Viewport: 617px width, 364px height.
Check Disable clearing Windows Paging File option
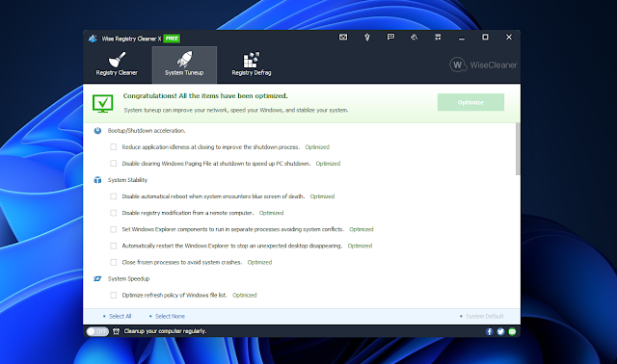114,164
